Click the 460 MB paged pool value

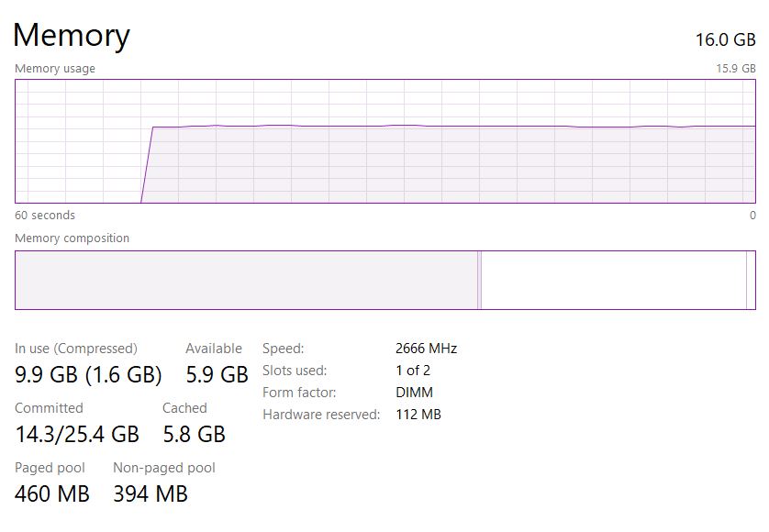[x=52, y=493]
